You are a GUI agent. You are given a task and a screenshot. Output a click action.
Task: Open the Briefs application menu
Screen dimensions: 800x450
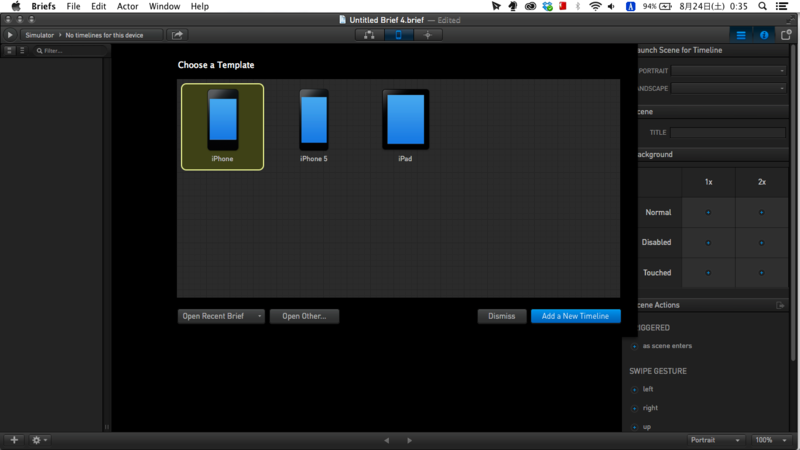(43, 6)
